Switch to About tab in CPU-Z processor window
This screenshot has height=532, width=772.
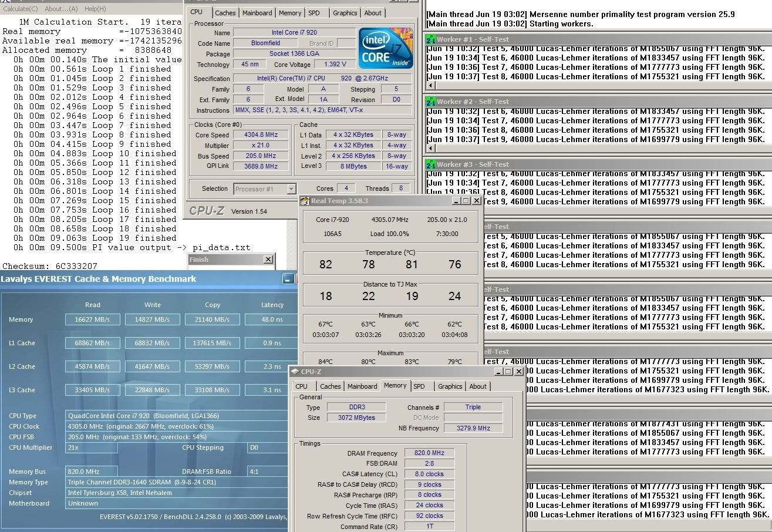point(373,13)
